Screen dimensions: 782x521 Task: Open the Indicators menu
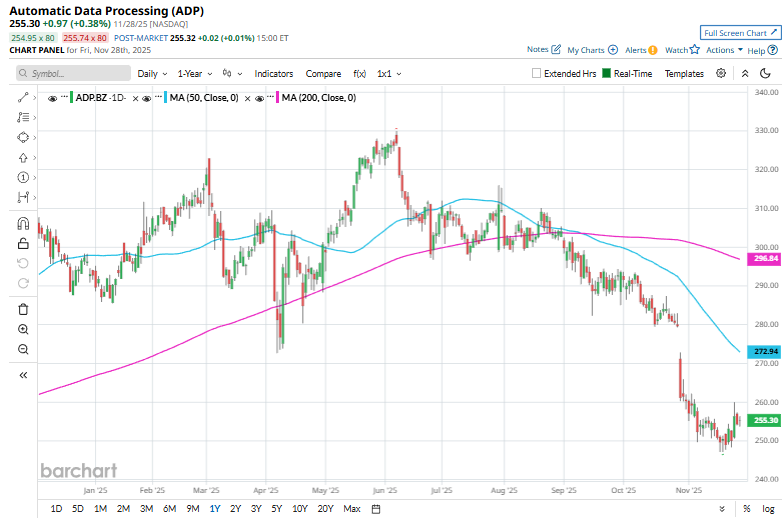pos(274,73)
